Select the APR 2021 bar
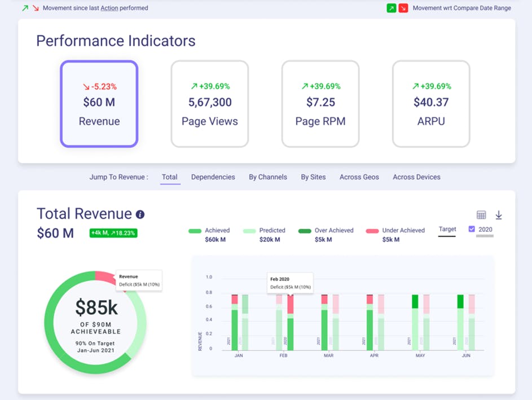 tap(370, 322)
